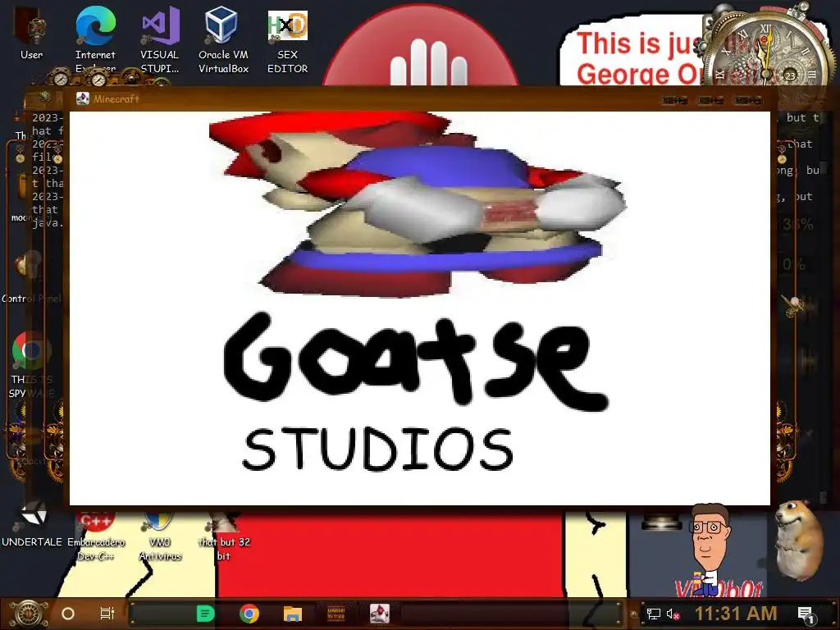This screenshot has width=840, height=630.
Task: Open the brown text-labeled taskbar app
Action: pos(336,614)
